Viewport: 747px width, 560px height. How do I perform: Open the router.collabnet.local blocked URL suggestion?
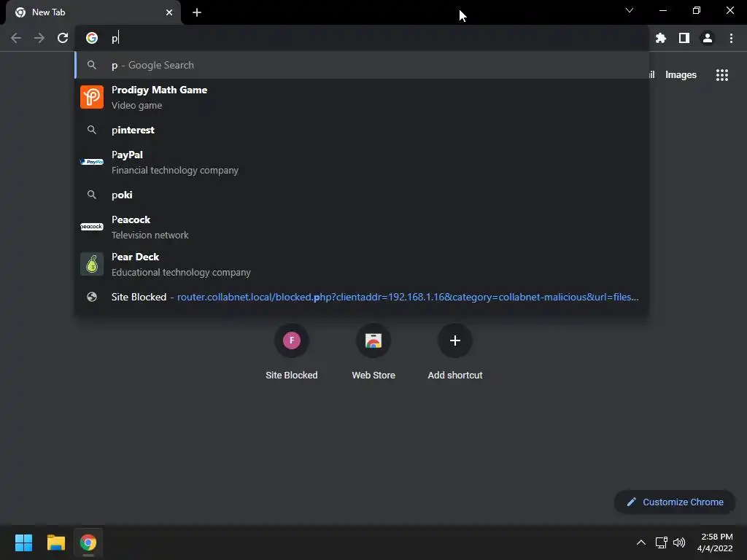(x=362, y=297)
